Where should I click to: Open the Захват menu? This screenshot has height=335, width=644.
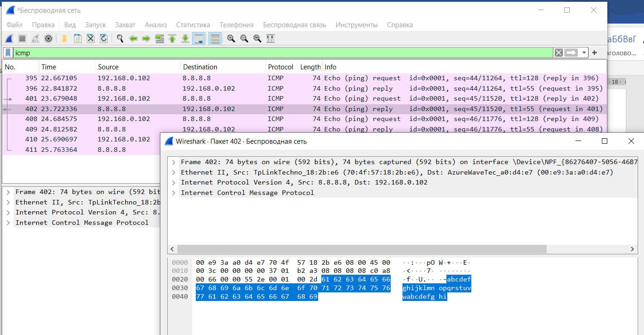(x=125, y=25)
